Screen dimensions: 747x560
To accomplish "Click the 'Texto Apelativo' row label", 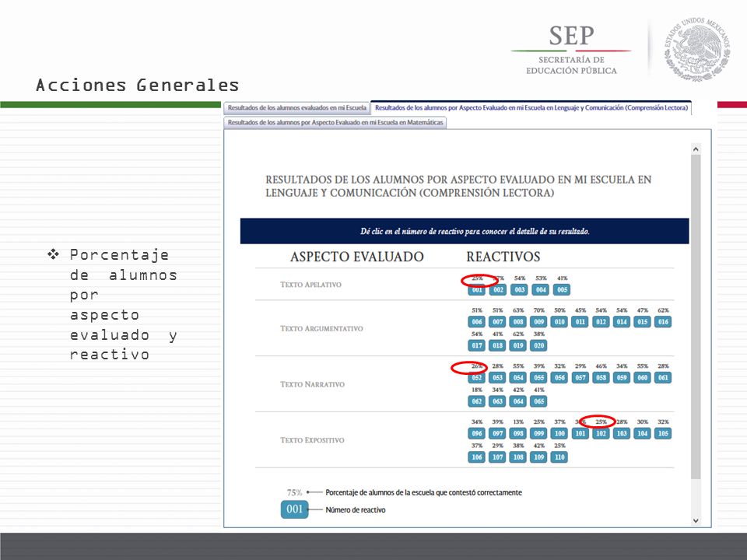I will point(310,285).
